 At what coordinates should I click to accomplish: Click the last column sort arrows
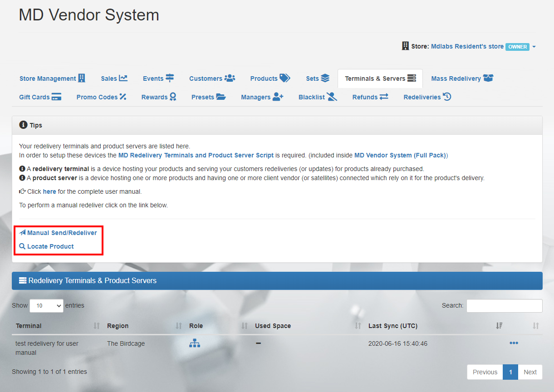pos(536,326)
